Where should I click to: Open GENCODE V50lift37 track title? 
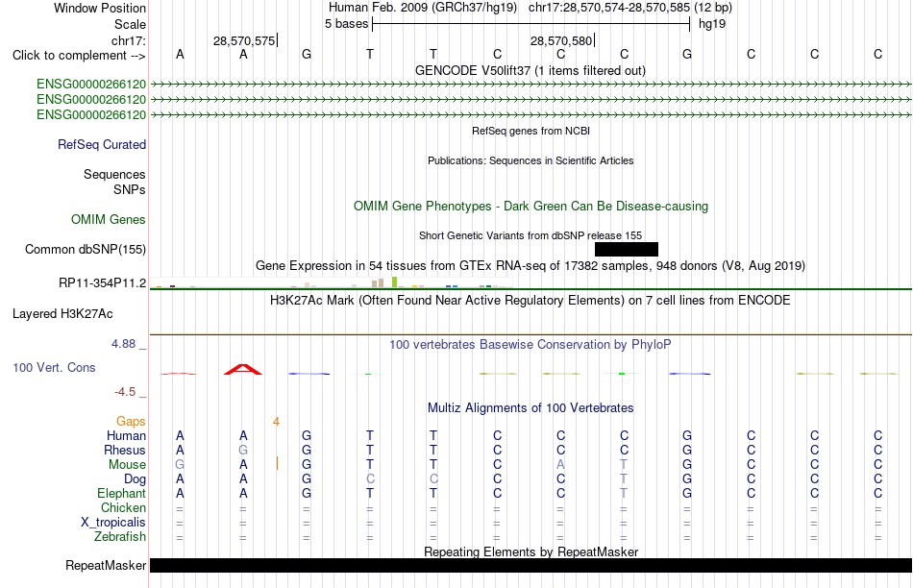click(531, 70)
